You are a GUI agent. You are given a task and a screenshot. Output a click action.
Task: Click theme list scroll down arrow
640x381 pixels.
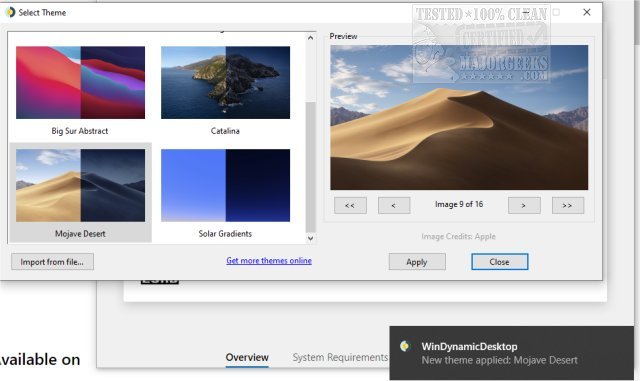click(x=310, y=238)
